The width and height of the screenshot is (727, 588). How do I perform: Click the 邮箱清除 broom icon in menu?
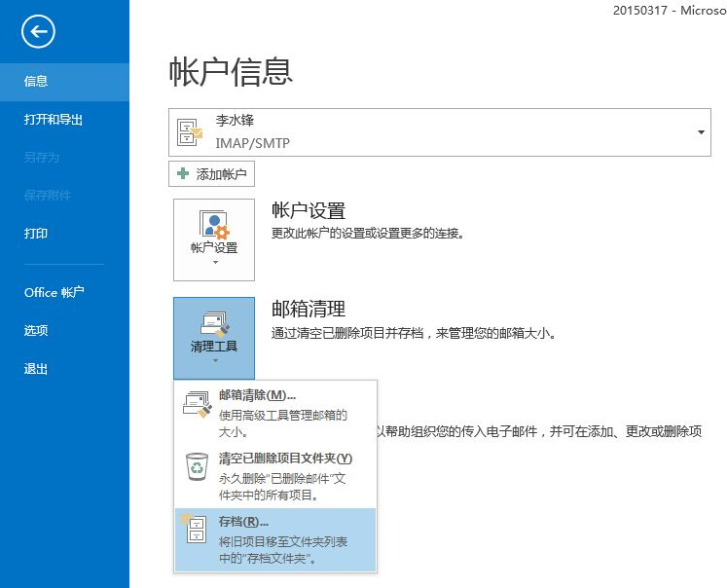(x=197, y=403)
